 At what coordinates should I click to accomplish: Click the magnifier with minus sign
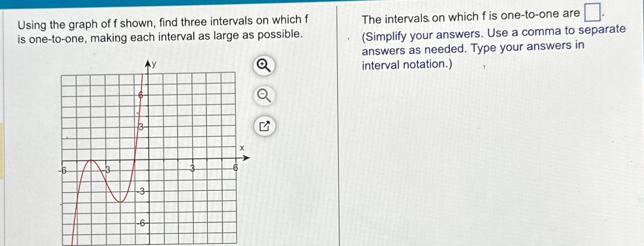coord(264,96)
